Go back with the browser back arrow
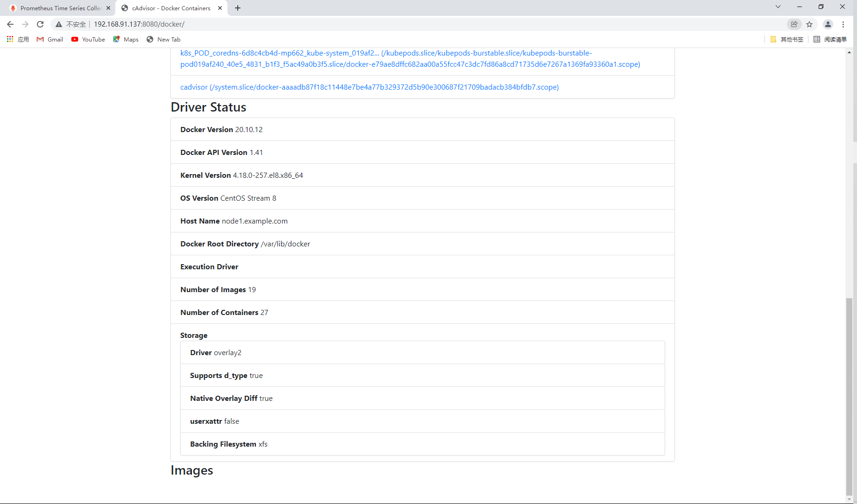The image size is (857, 504). click(10, 24)
